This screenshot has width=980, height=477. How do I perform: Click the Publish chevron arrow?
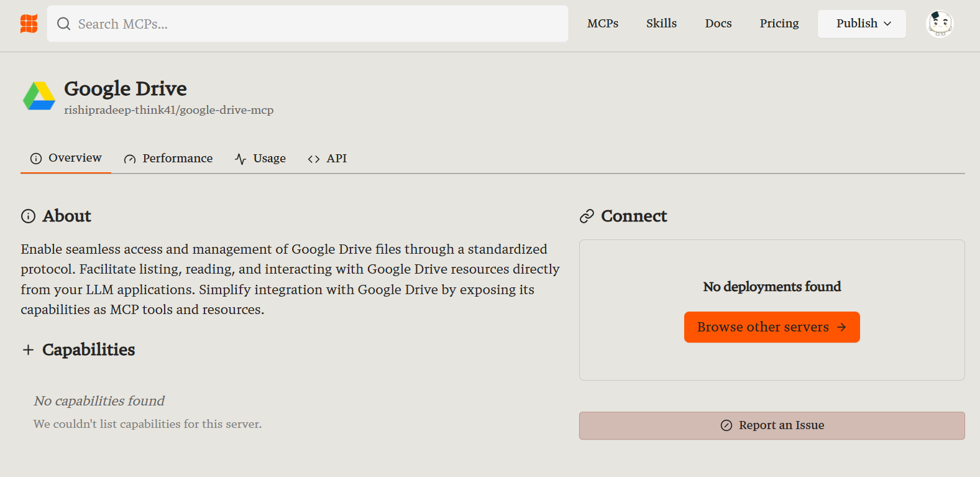[887, 24]
